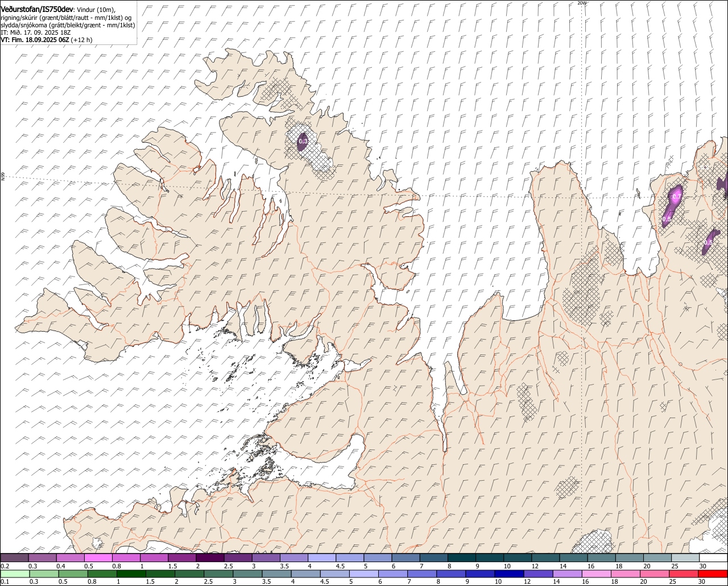Click the dark purple snow patch marked 0.3
The height and width of the screenshot is (586, 728).
(303, 141)
